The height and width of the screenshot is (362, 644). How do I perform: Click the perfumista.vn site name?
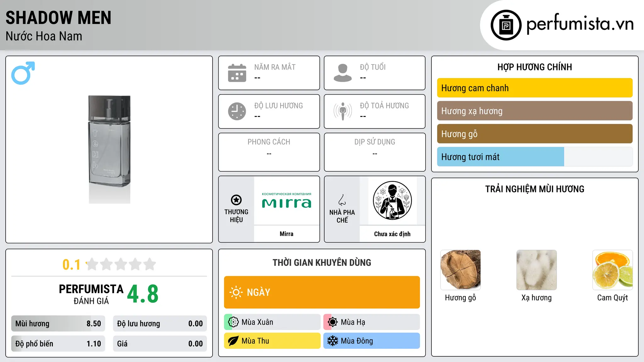point(580,24)
